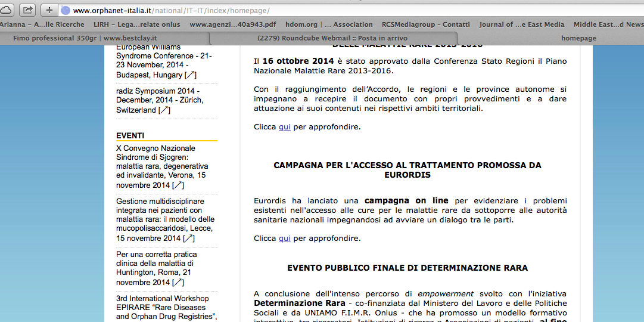This screenshot has width=644, height=322.
Task: Open the Arianna – A...lle Ricerche bookmark
Action: point(42,24)
